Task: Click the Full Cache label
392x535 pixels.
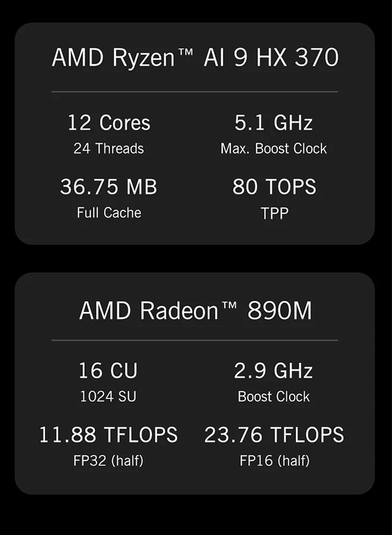Action: click(x=109, y=213)
